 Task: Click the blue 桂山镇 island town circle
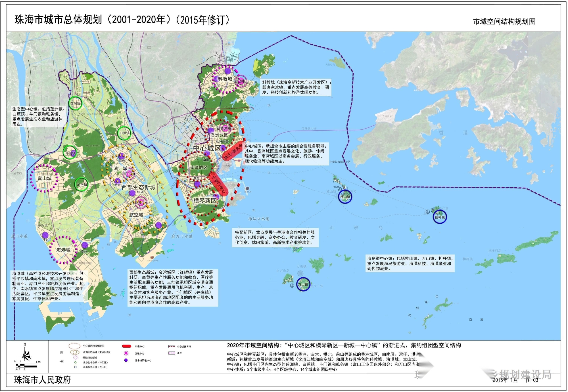click(345, 196)
